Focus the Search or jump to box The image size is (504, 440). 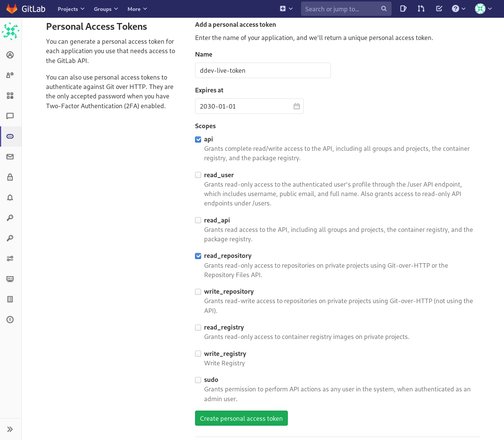pyautogui.click(x=346, y=9)
